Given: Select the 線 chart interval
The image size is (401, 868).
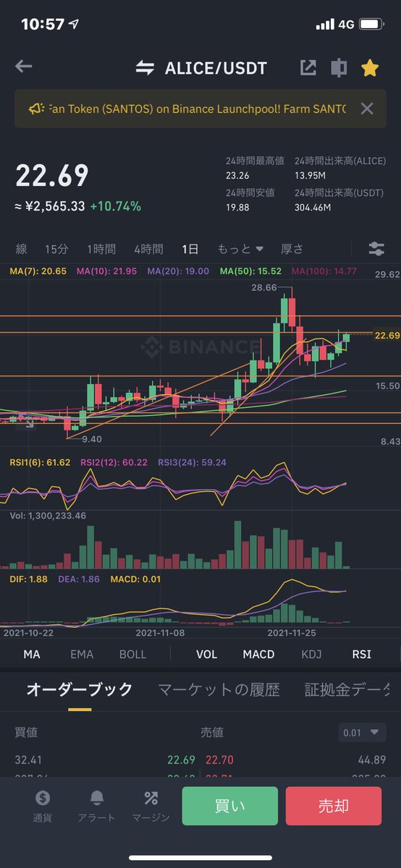Looking at the screenshot, I should [22, 249].
